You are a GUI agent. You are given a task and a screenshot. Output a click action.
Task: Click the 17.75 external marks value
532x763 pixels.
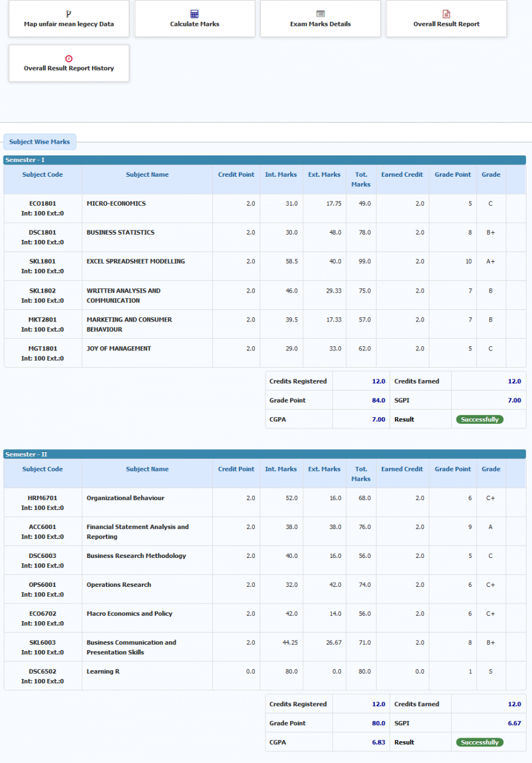click(333, 203)
